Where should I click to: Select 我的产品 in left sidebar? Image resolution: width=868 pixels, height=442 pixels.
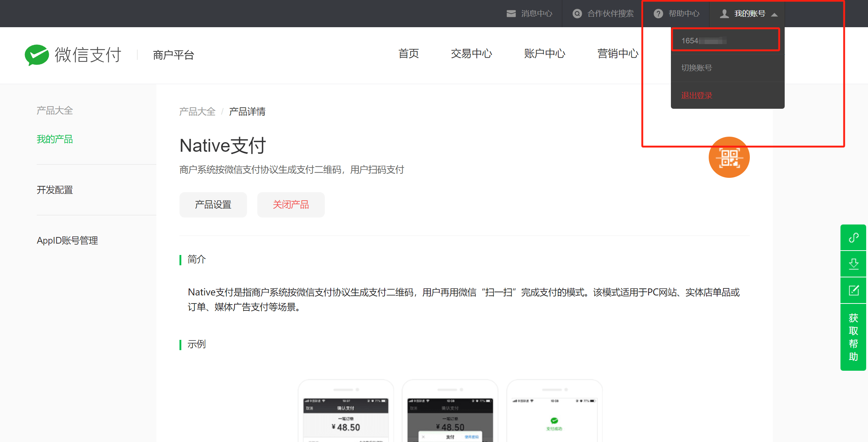(55, 139)
